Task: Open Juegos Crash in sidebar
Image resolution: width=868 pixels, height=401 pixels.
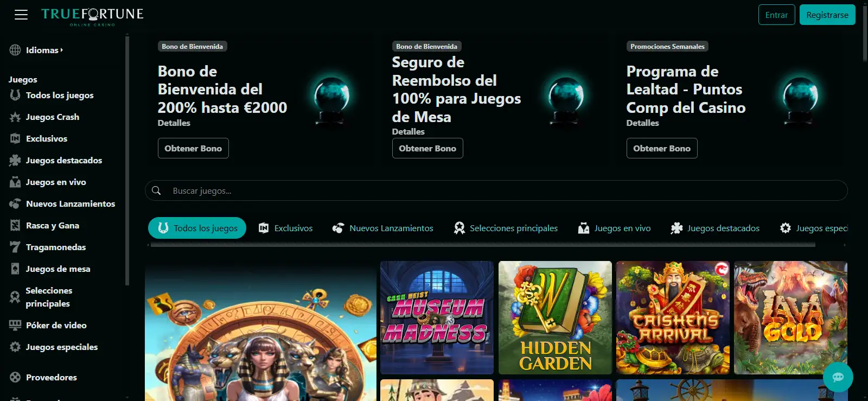Action: tap(53, 117)
